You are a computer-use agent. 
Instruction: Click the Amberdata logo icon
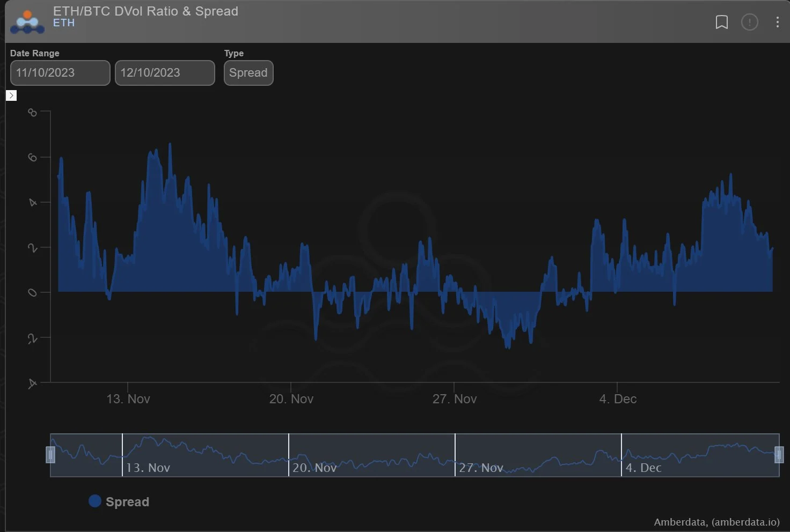(27, 22)
